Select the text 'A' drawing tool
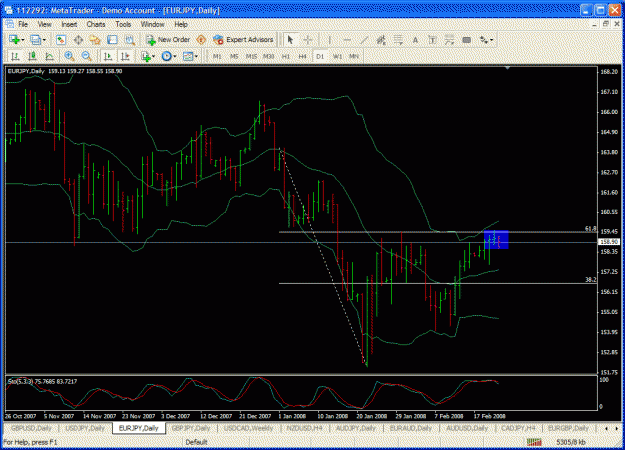This screenshot has width=625, height=450. 415,40
